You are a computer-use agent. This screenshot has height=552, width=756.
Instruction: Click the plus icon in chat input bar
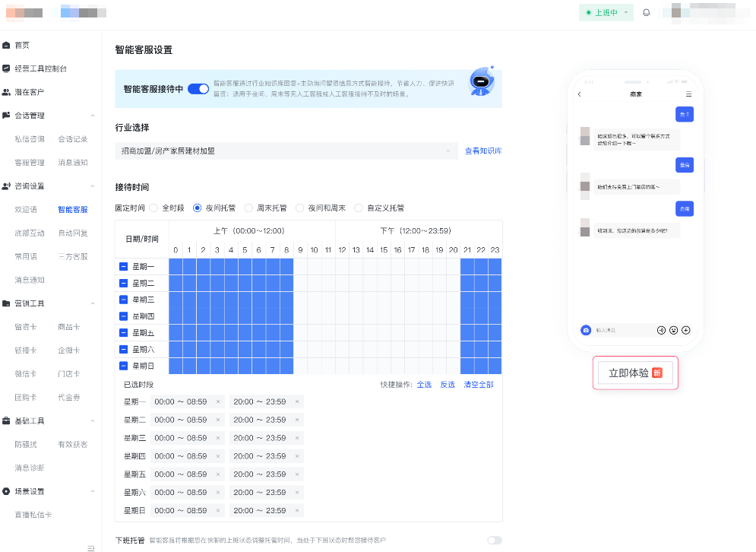click(686, 330)
